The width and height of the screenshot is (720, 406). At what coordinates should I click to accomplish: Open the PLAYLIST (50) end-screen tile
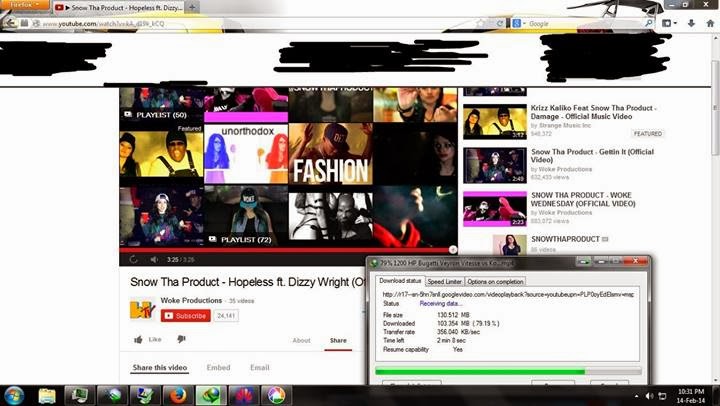(162, 104)
